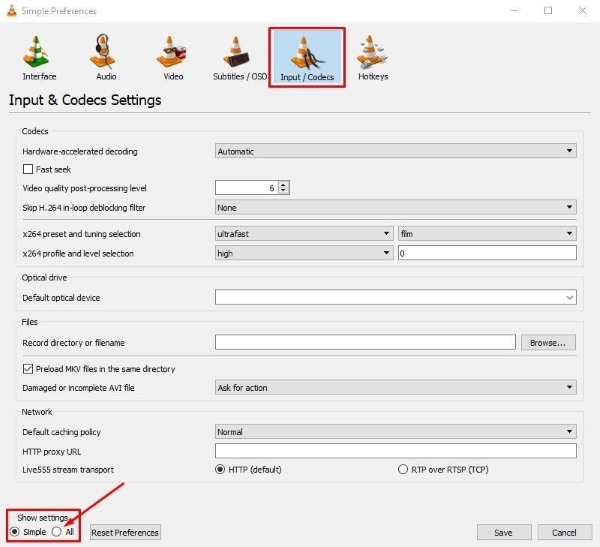Click Reset Preferences button
Viewport: 600px width, 547px height.
coord(125,532)
